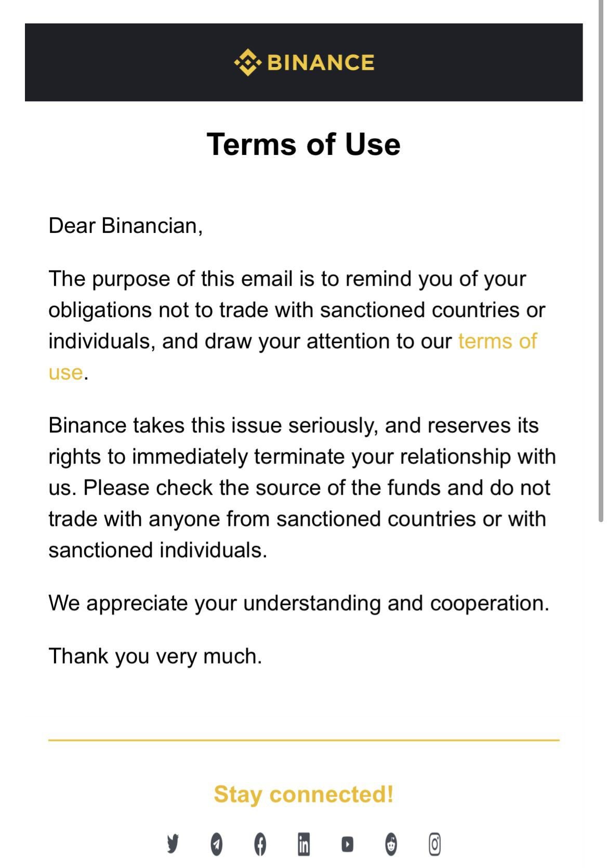The height and width of the screenshot is (868, 608).
Task: Click the 'Terms of Use' heading
Action: pyautogui.click(x=304, y=144)
